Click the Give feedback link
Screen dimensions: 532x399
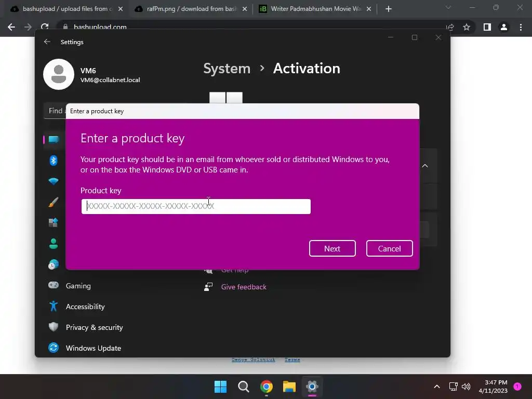point(244,287)
